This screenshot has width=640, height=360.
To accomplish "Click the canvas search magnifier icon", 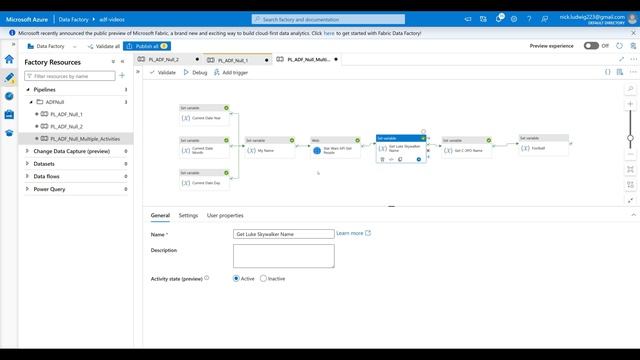I will 630,89.
